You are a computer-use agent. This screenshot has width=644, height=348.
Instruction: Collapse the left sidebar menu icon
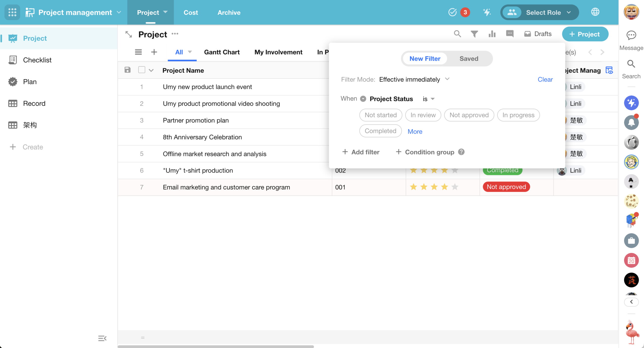click(102, 338)
